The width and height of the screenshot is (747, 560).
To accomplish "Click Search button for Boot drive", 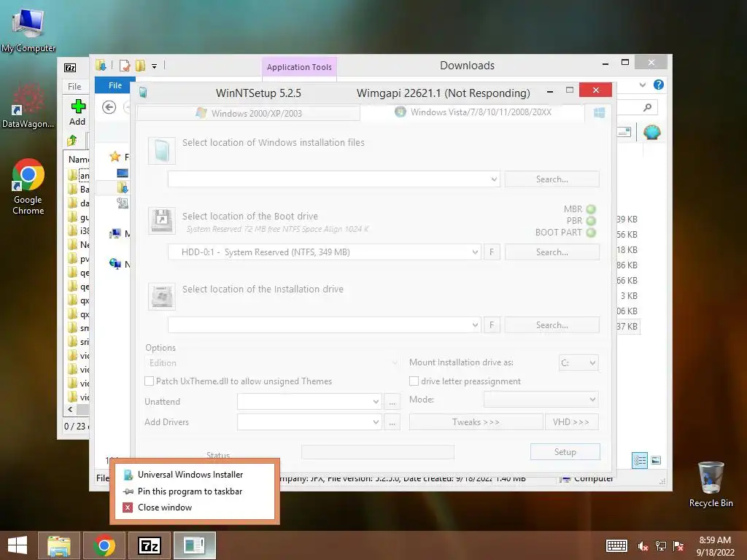I will pyautogui.click(x=551, y=252).
